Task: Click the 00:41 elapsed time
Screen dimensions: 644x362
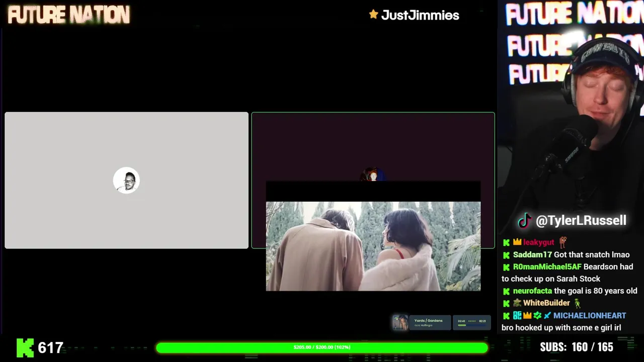Action: click(x=461, y=321)
